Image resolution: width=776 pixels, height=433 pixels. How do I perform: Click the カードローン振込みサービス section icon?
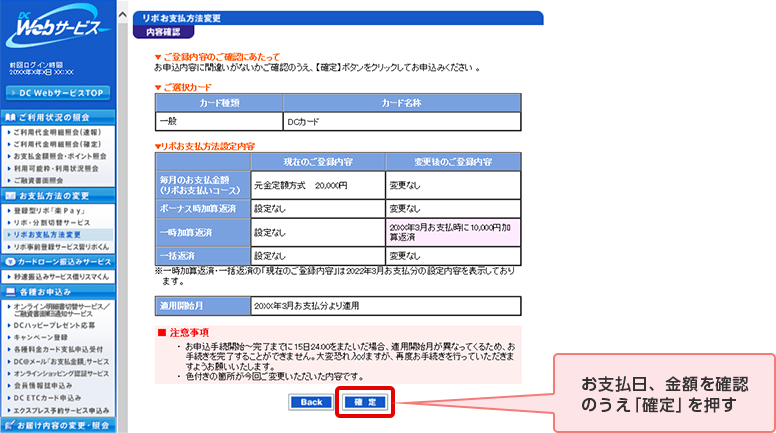click(x=9, y=261)
